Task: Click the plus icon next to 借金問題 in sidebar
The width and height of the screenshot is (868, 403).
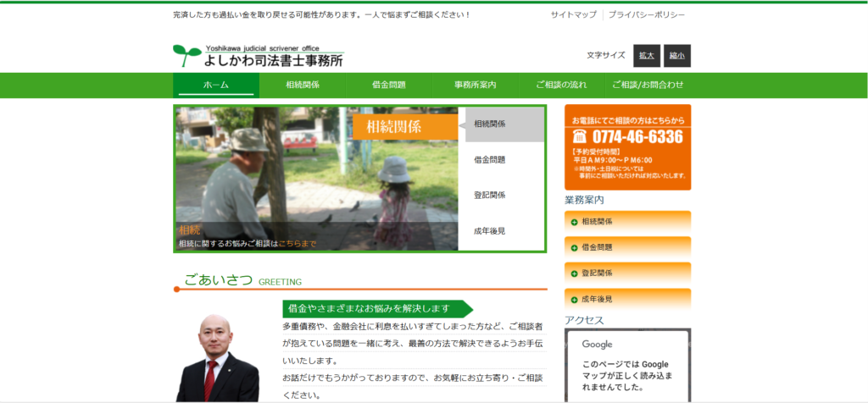Action: click(x=574, y=248)
